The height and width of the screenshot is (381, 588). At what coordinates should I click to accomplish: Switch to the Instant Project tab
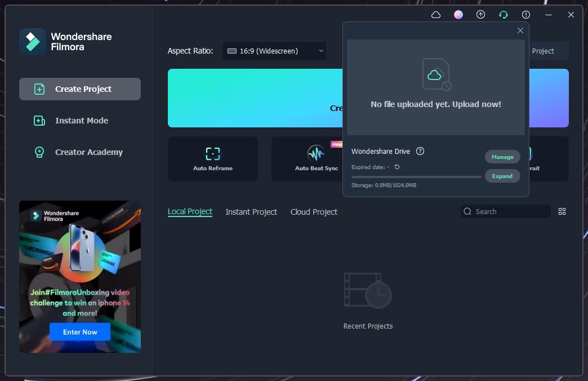tap(251, 212)
